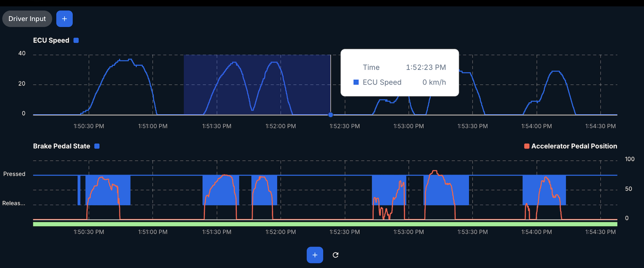Click the truncated Releas... axis label

pyautogui.click(x=14, y=203)
